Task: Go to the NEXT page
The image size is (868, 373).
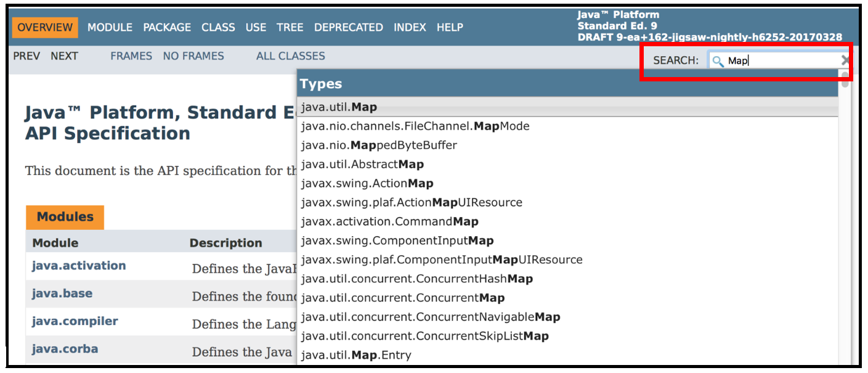Action: point(65,55)
